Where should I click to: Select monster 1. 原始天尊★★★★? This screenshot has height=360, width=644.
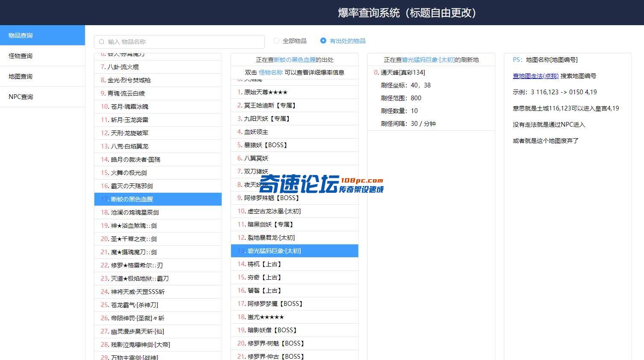tap(295, 92)
